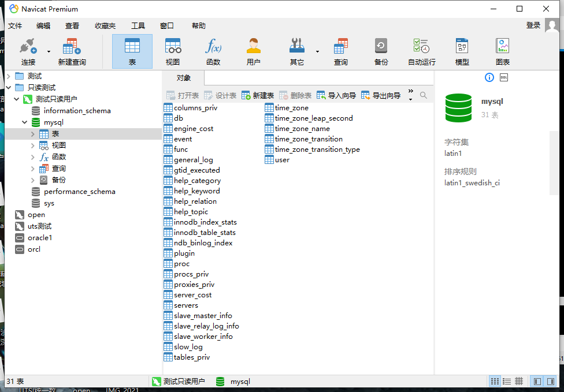Click the 新建表 button
This screenshot has height=392, width=564.
pos(258,96)
